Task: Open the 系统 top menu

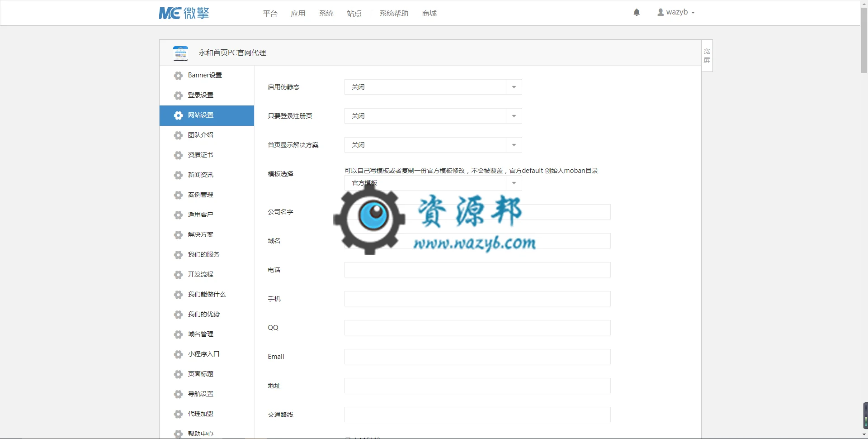Action: (326, 14)
